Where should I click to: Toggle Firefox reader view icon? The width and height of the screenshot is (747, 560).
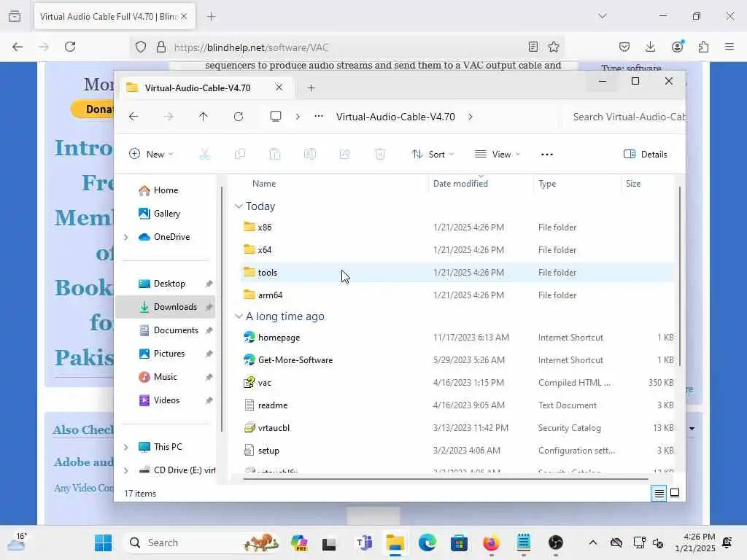[x=533, y=47]
